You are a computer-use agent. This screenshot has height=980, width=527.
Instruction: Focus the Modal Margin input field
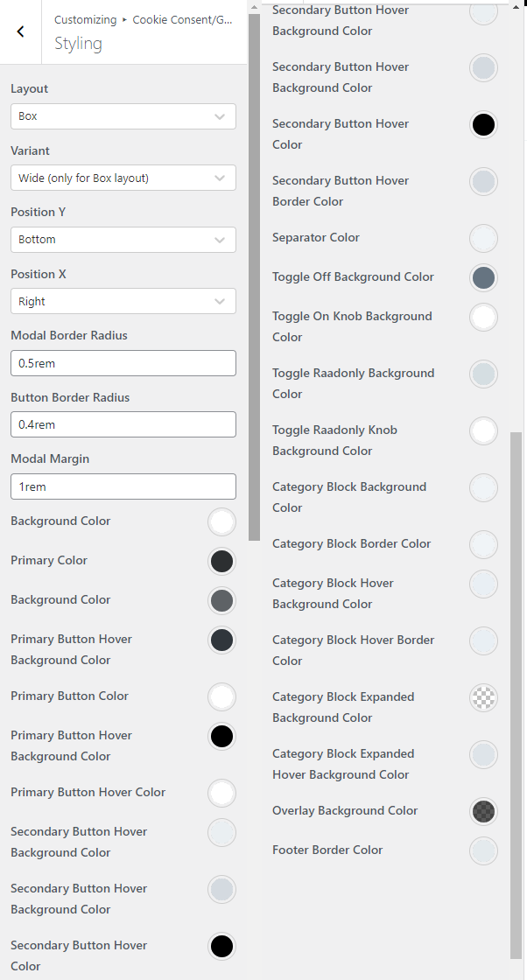(x=123, y=486)
